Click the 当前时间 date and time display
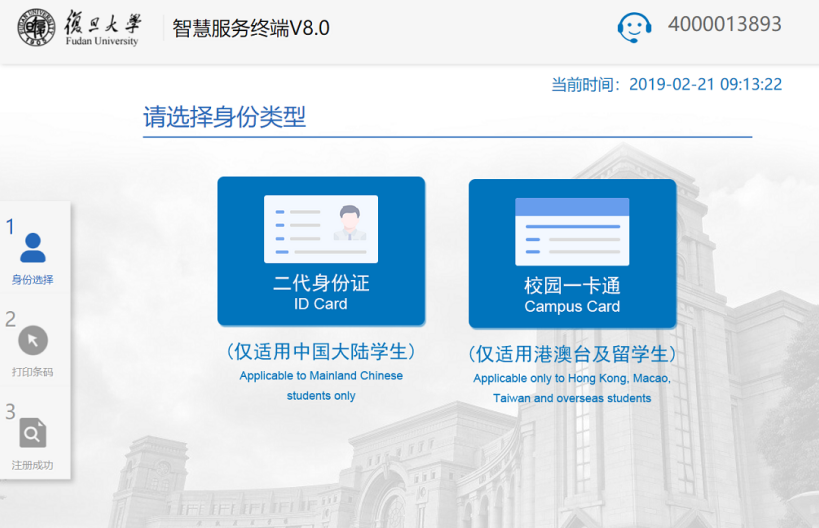819x528 pixels. point(666,85)
